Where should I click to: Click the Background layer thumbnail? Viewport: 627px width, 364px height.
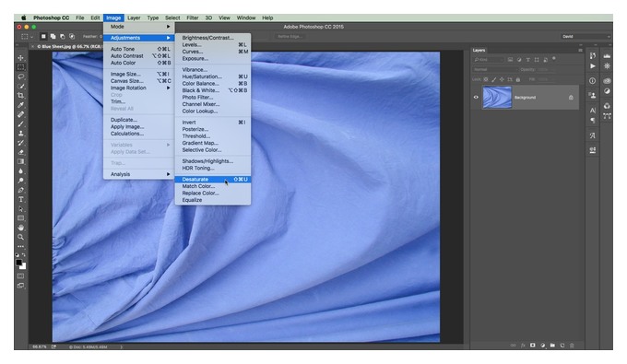click(x=497, y=97)
